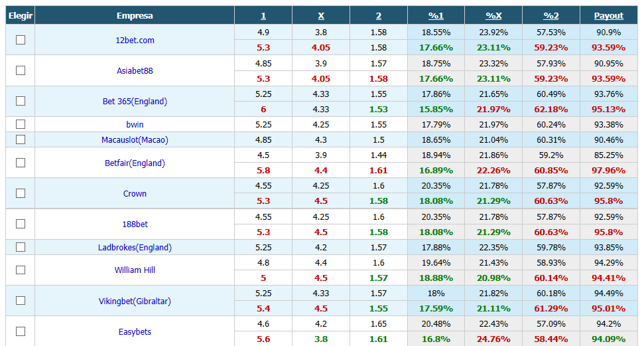The image size is (644, 346).
Task: Open the 188bet company link
Action: click(135, 224)
